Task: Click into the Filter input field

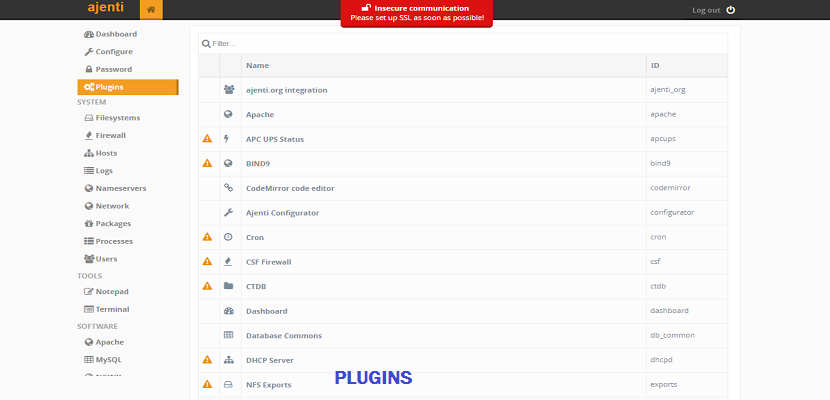Action: 463,43
